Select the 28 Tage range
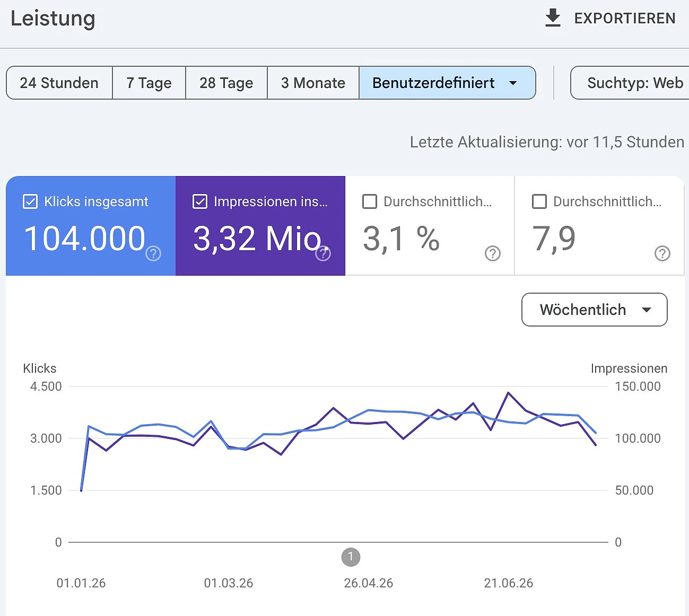This screenshot has height=616, width=689. [226, 83]
